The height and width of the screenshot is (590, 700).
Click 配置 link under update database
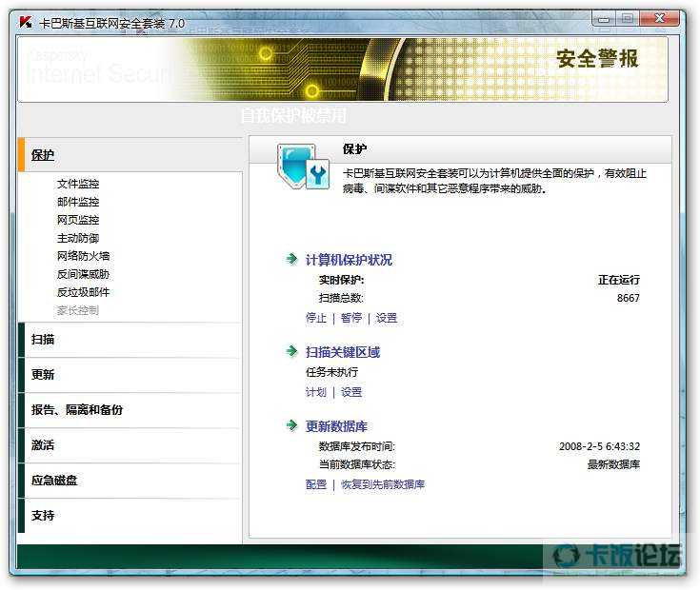pyautogui.click(x=316, y=484)
